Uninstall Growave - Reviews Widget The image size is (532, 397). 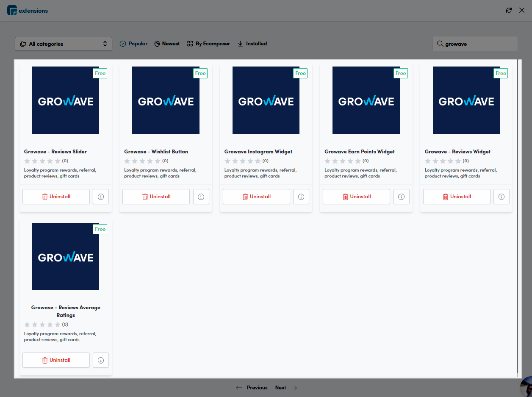[457, 197]
